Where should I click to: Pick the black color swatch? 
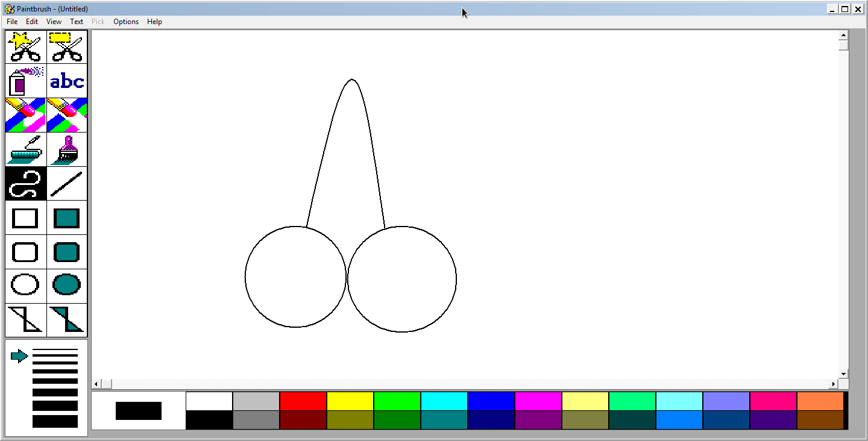209,420
